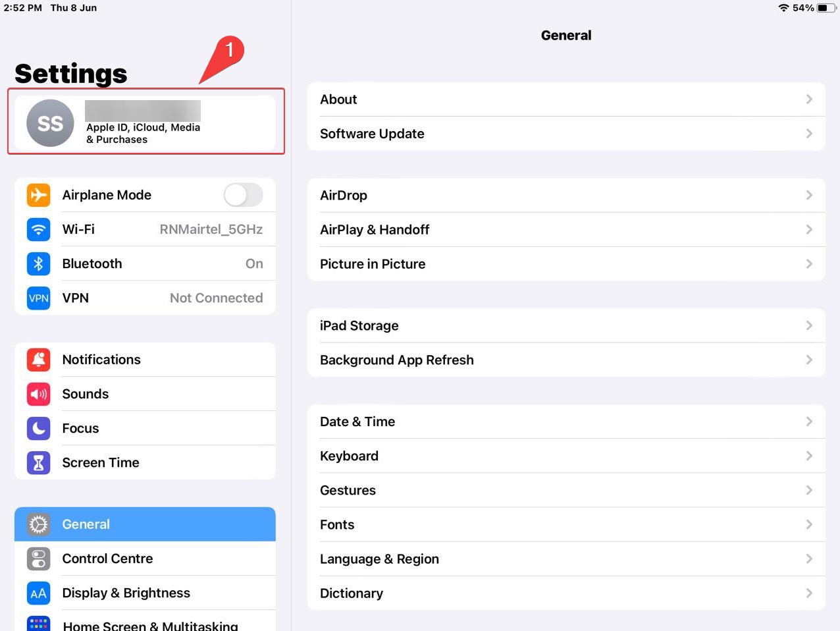Tap the battery indicator in status bar
This screenshot has width=840, height=631.
(x=826, y=8)
